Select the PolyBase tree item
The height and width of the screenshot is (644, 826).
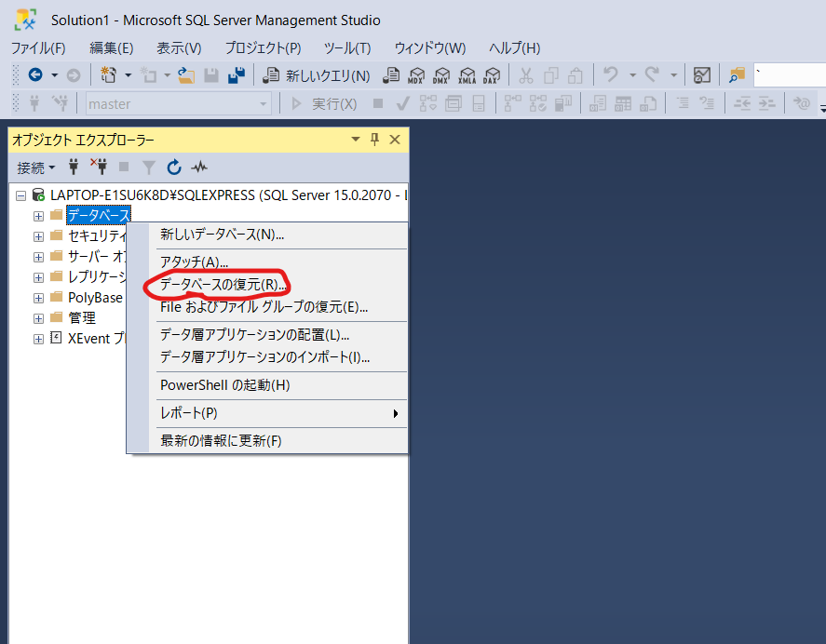tap(95, 298)
